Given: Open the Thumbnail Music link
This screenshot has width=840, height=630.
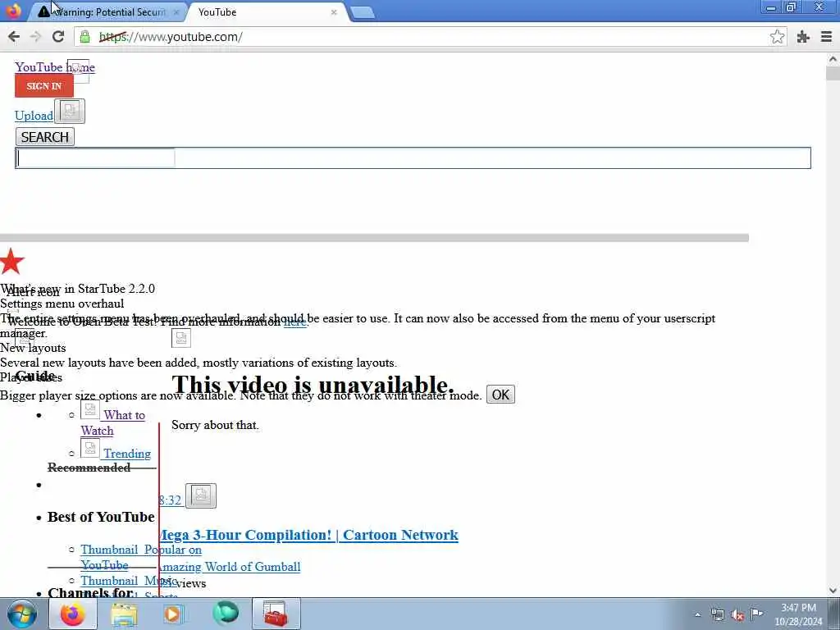Looking at the screenshot, I should click(129, 581).
